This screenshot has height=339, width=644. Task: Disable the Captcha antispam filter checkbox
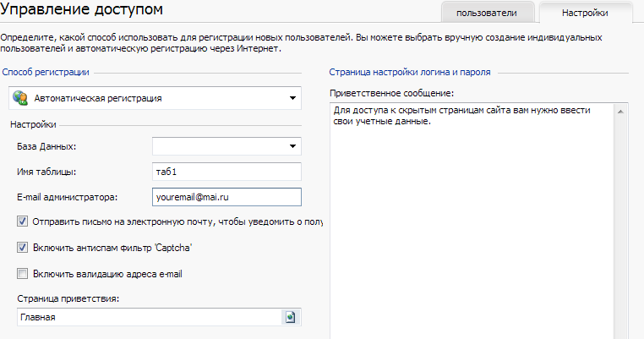(x=22, y=248)
